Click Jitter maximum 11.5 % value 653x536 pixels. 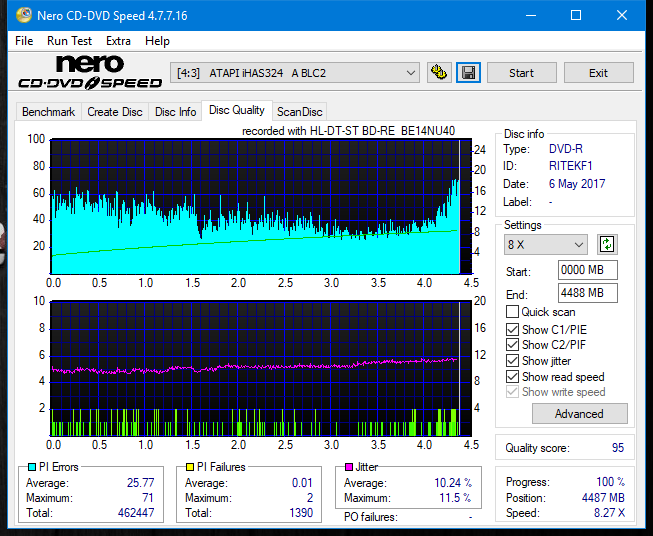456,498
